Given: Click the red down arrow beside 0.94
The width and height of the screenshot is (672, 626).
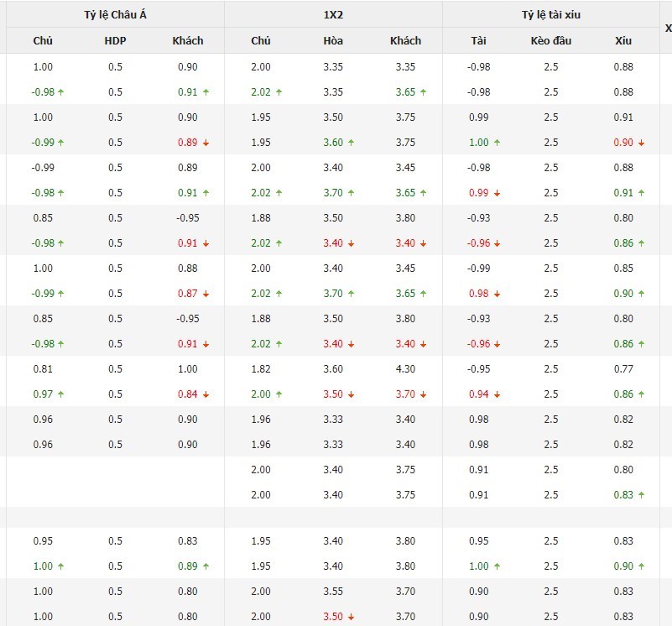Looking at the screenshot, I should click(497, 394).
